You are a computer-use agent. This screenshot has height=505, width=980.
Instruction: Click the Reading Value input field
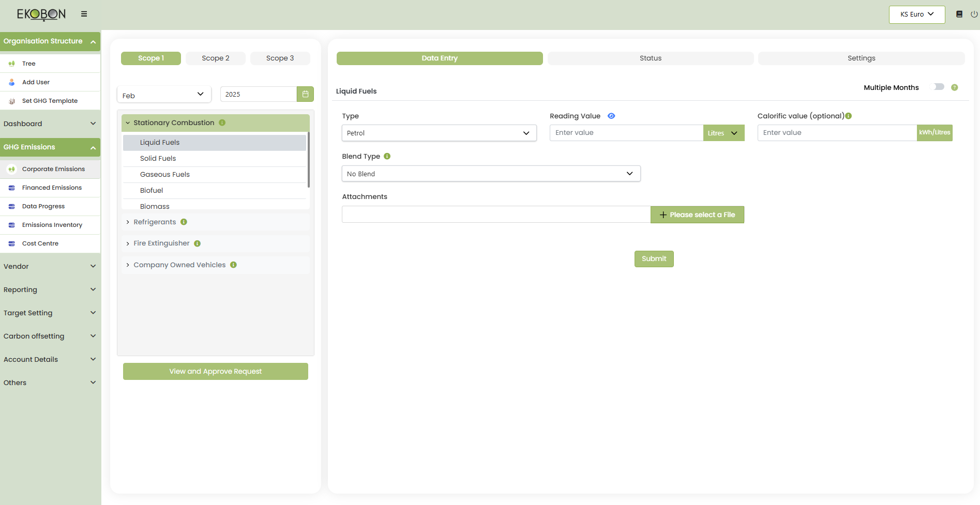click(626, 133)
